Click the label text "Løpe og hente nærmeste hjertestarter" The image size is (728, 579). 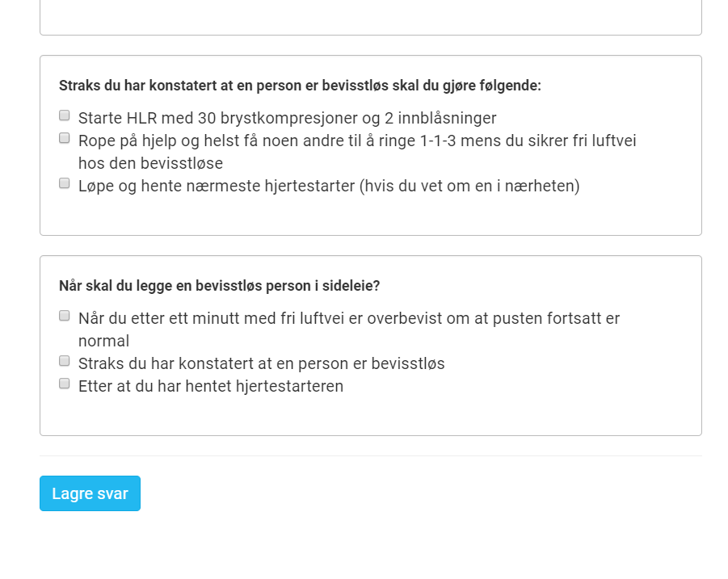217,186
